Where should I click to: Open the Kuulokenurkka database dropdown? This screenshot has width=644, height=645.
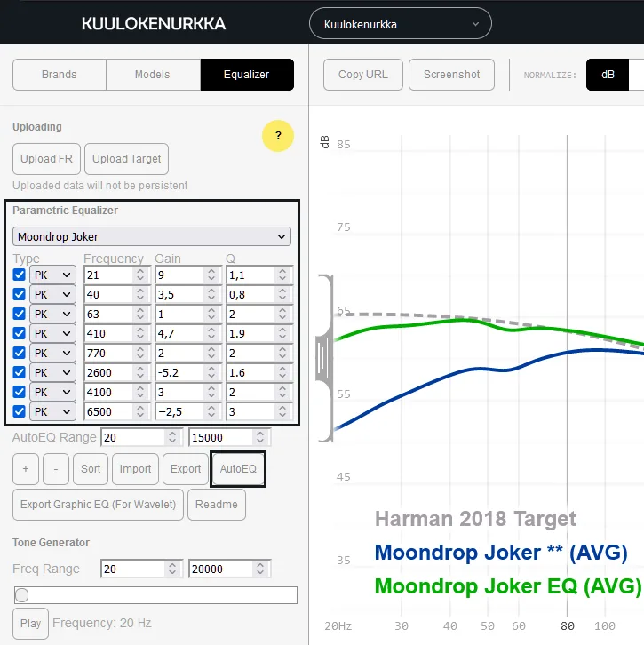[x=400, y=23]
